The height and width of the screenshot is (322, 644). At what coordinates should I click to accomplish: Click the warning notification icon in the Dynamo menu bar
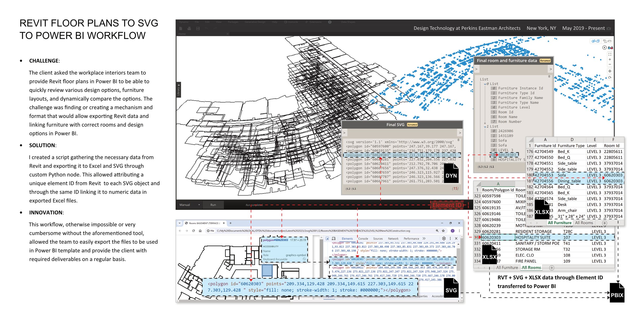tap(330, 22)
